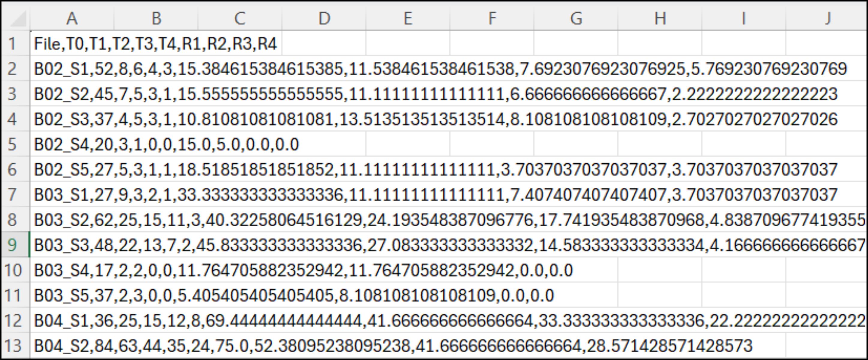Select column E header

[408, 19]
